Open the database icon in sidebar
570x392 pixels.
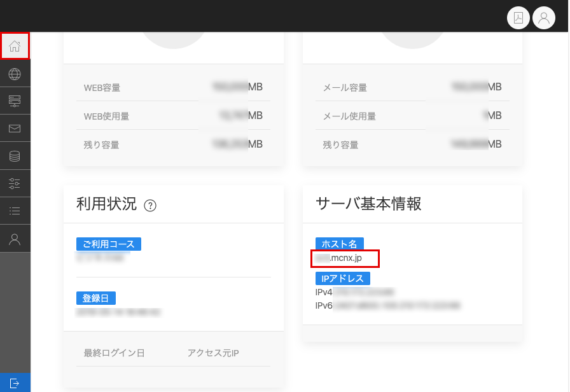[x=15, y=156]
